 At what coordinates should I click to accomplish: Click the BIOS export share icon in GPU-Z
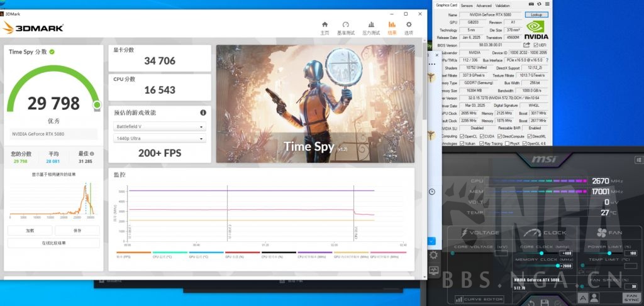click(526, 45)
